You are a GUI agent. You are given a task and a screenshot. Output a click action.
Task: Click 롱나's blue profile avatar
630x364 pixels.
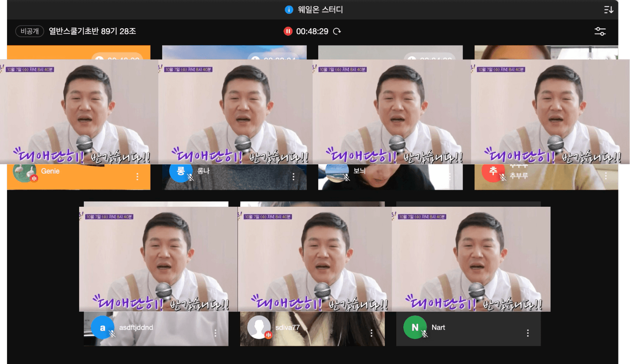(180, 172)
